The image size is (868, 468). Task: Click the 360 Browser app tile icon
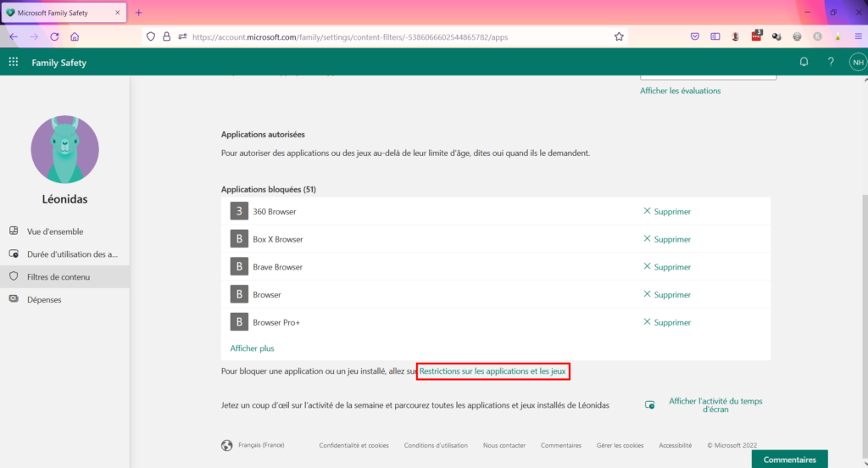tap(239, 211)
